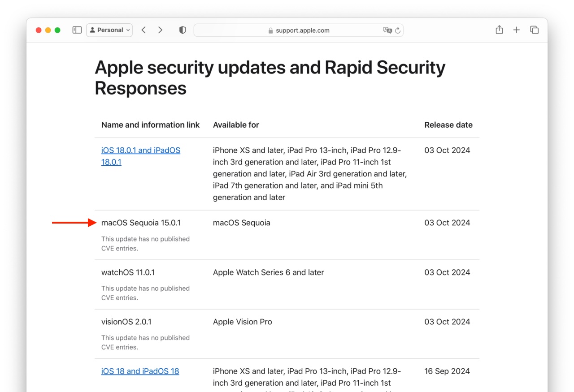Open iOS 18 and iPadOS 18 link
The width and height of the screenshot is (574, 392).
coord(140,371)
